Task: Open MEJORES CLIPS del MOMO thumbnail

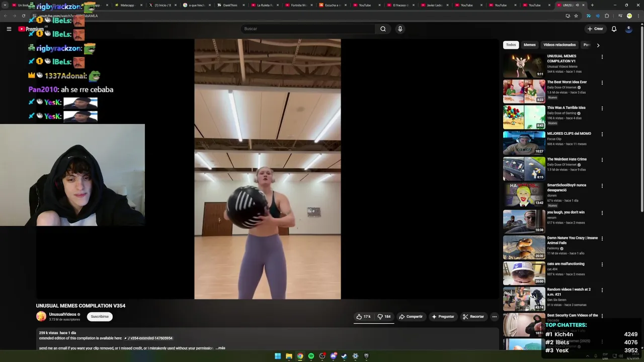Action: 524,143
